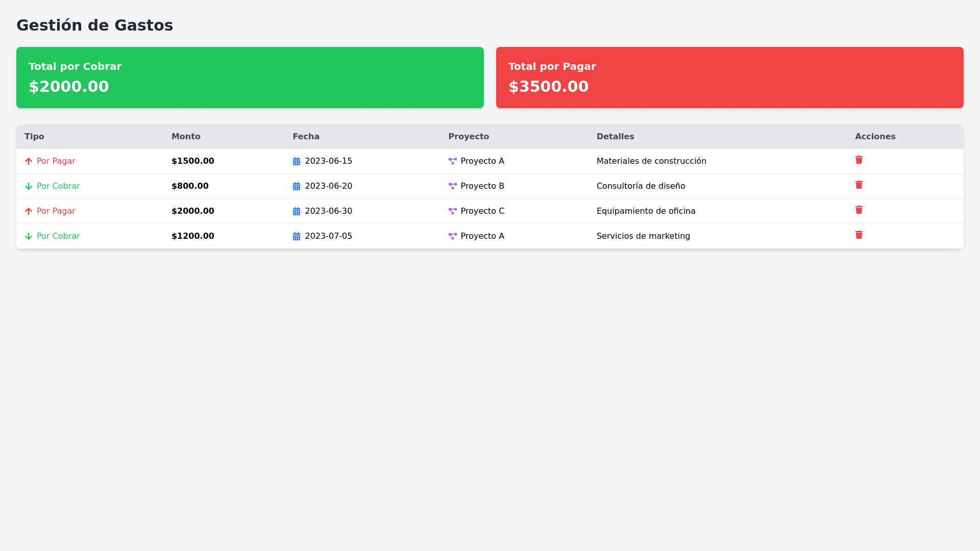Delete the Materiales de construcción expense
Viewport: 980px width, 551px height.
pyautogui.click(x=859, y=160)
